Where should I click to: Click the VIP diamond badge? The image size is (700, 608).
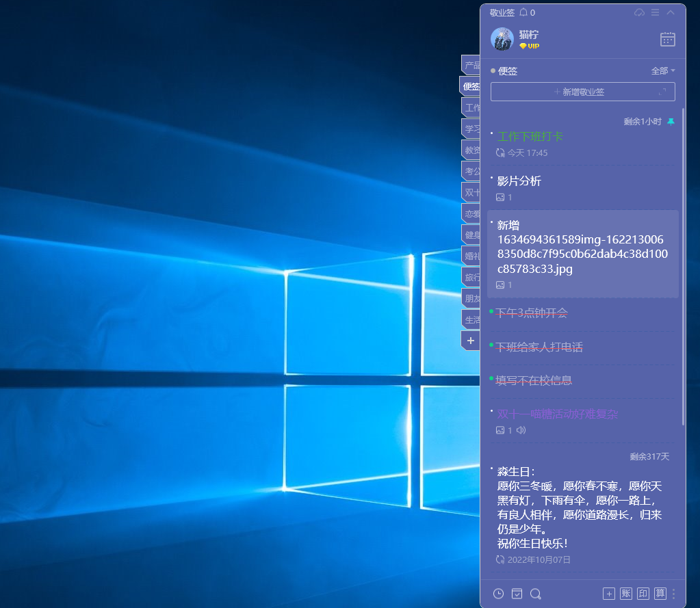[x=530, y=46]
